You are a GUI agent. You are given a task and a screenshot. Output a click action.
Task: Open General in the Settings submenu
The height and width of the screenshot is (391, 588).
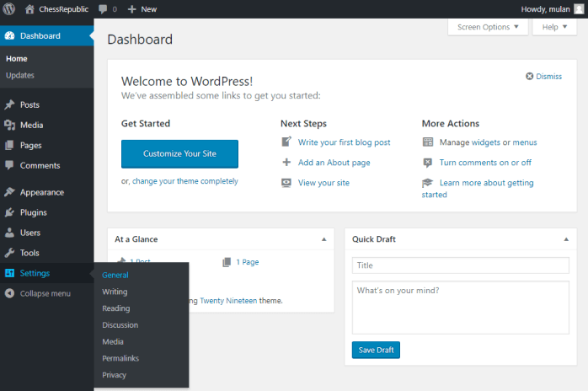pyautogui.click(x=115, y=275)
